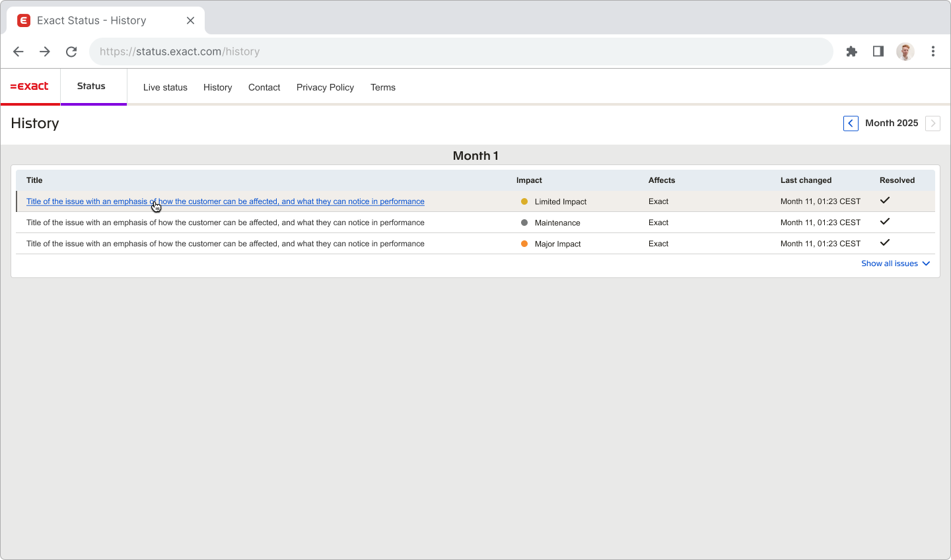Open the browser extensions puzzle icon
This screenshot has height=560, width=951.
pyautogui.click(x=852, y=52)
